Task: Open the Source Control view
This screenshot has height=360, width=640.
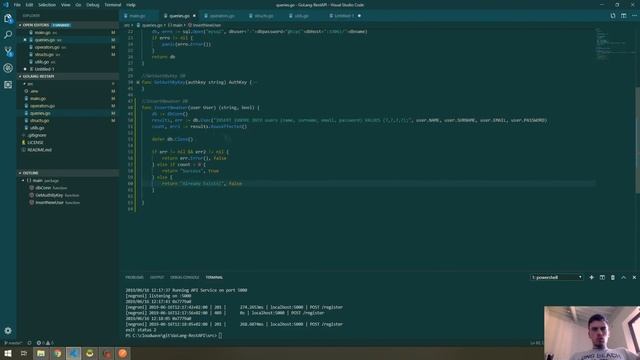Action: [x=8, y=51]
